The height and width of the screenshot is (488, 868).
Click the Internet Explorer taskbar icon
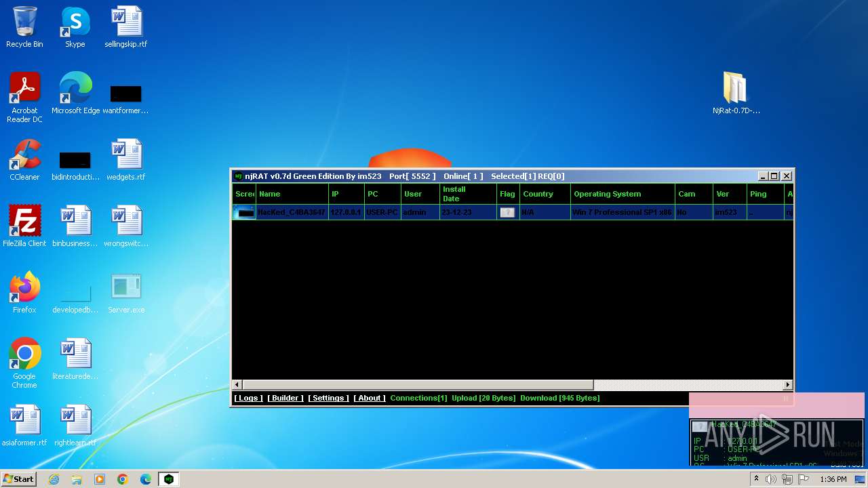(54, 479)
